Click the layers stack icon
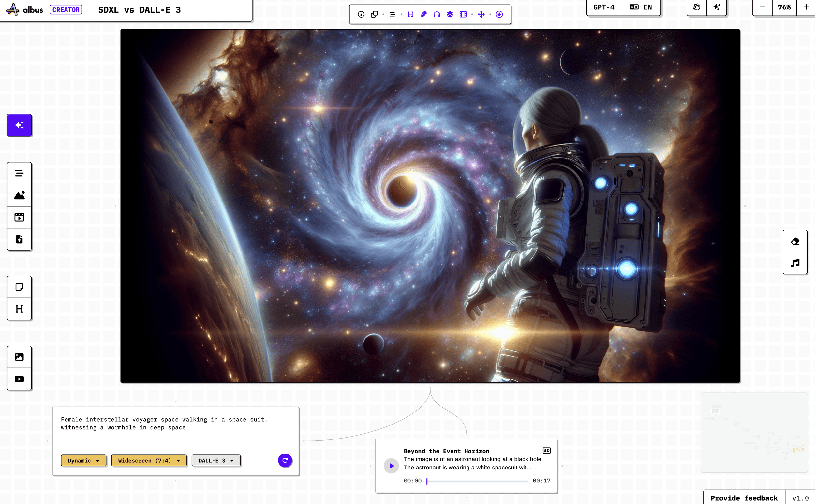 tap(450, 14)
